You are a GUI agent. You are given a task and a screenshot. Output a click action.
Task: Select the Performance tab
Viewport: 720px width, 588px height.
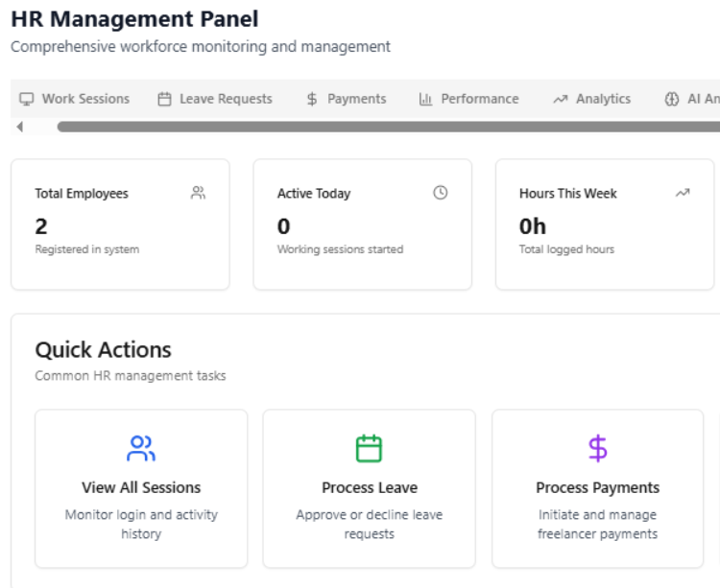click(468, 99)
